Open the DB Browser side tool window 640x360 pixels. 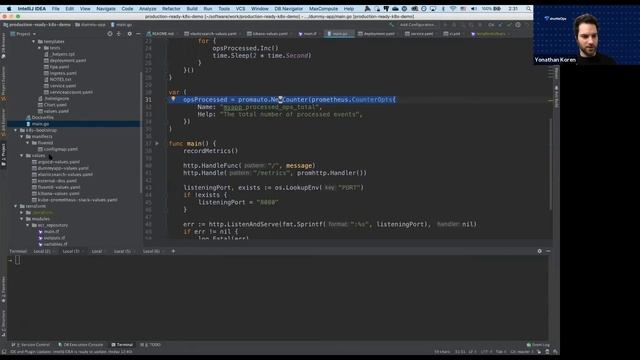click(3, 46)
